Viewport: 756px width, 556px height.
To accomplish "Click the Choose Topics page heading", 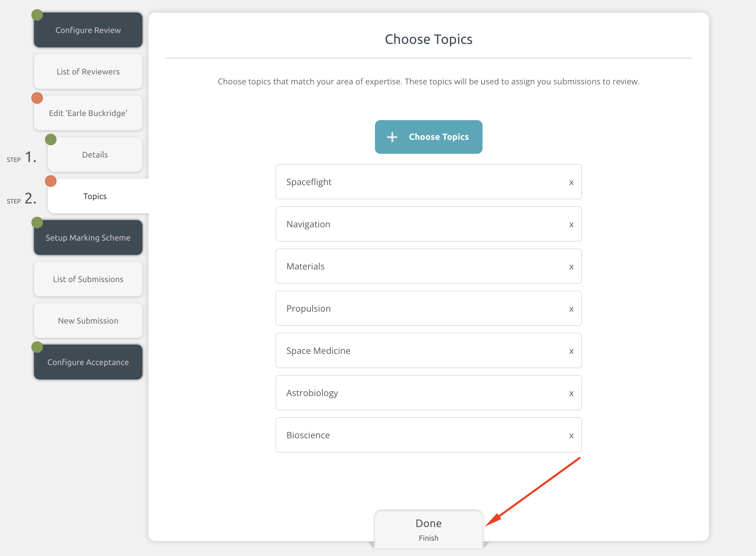I will (428, 39).
